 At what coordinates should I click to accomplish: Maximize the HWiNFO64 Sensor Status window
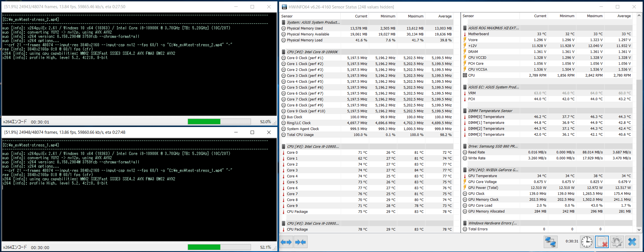(618, 7)
